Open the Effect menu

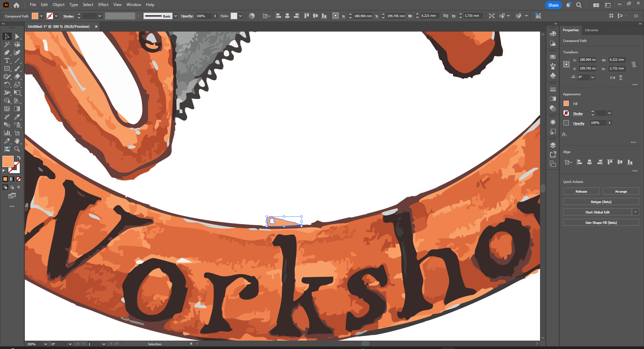(x=103, y=5)
